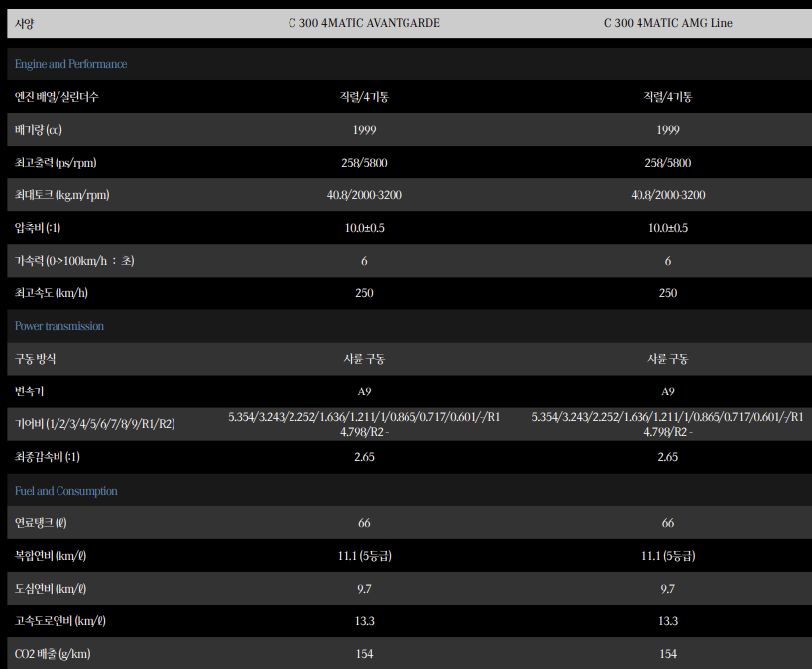This screenshot has height=669, width=812.
Task: Click AVANTGARDE transmission value 'A9'
Action: (364, 391)
